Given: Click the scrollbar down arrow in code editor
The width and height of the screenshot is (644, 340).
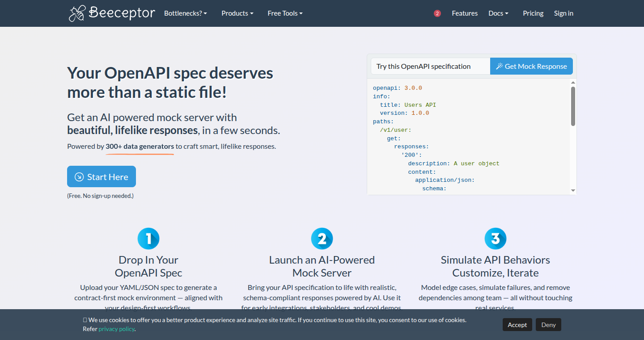Looking at the screenshot, I should tap(573, 191).
